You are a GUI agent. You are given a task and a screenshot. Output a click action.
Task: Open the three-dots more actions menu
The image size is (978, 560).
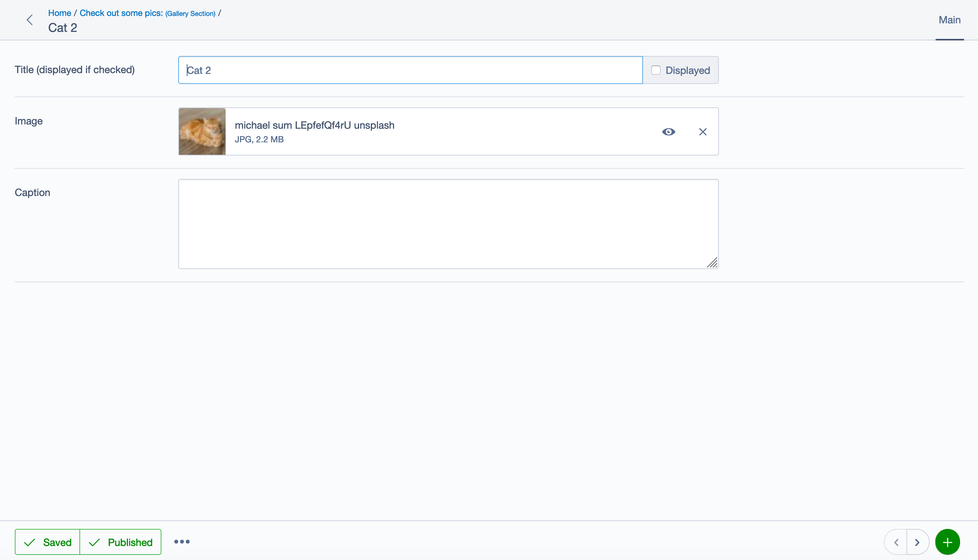(x=182, y=542)
